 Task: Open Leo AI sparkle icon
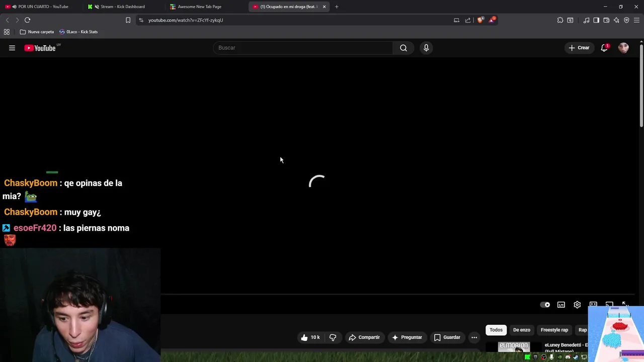[616, 20]
